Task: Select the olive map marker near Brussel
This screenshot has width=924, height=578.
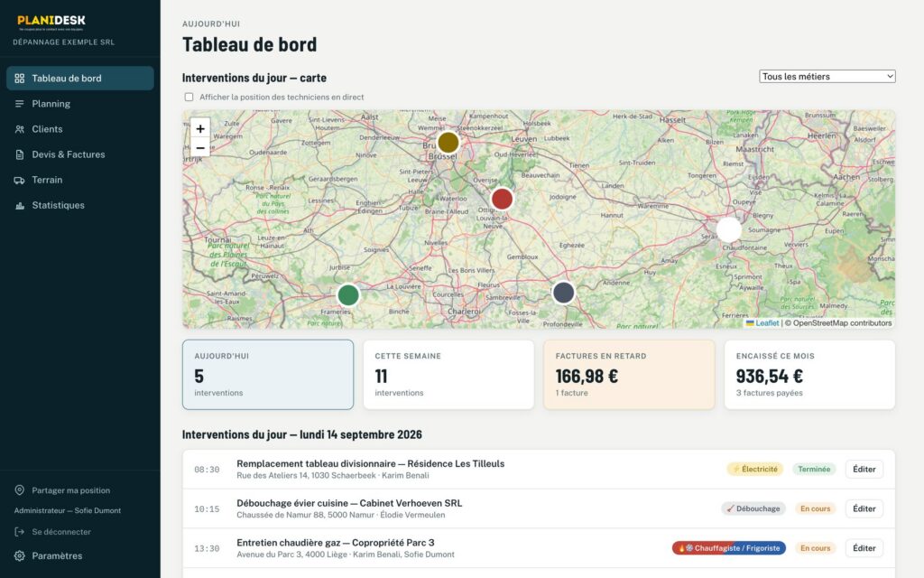Action: tap(448, 142)
